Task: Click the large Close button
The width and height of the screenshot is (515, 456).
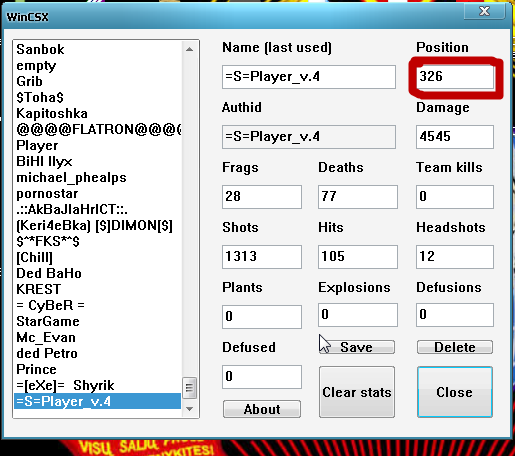Action: (455, 392)
